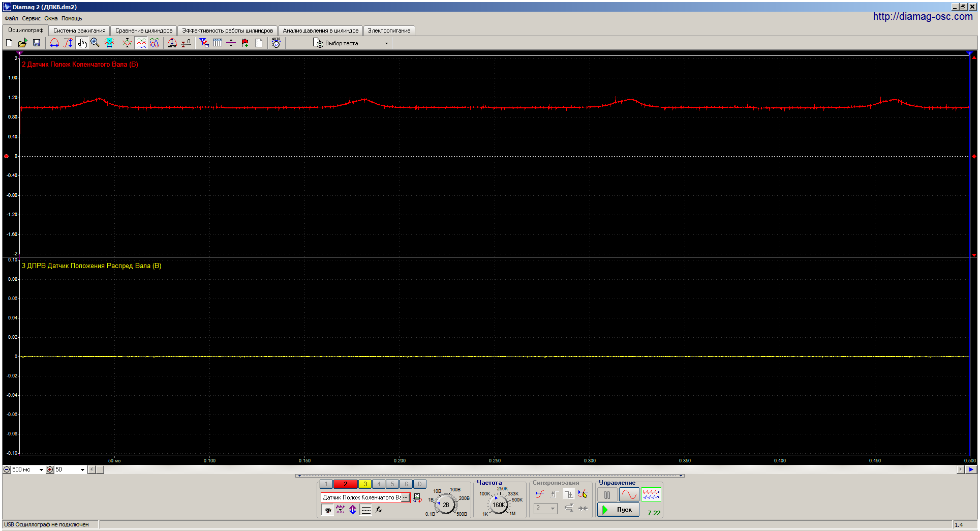Toggle the separate stacked channels view
The image size is (980, 531).
(x=141, y=43)
